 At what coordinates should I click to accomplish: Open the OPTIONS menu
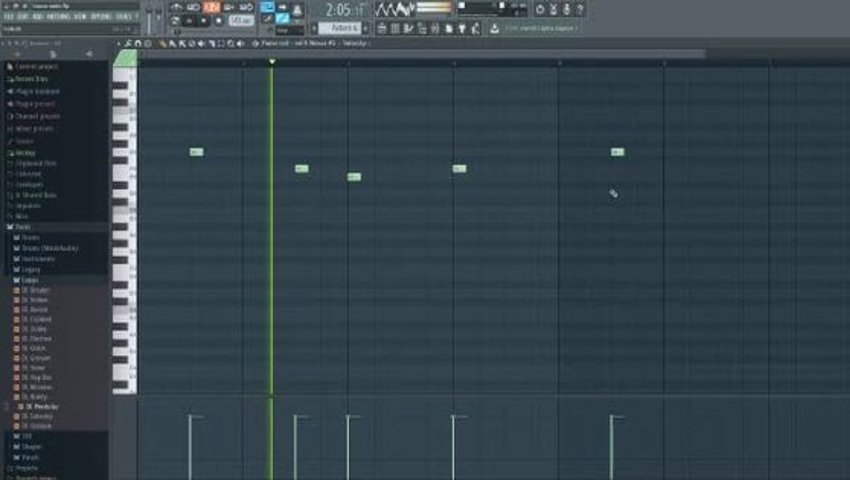click(x=101, y=17)
